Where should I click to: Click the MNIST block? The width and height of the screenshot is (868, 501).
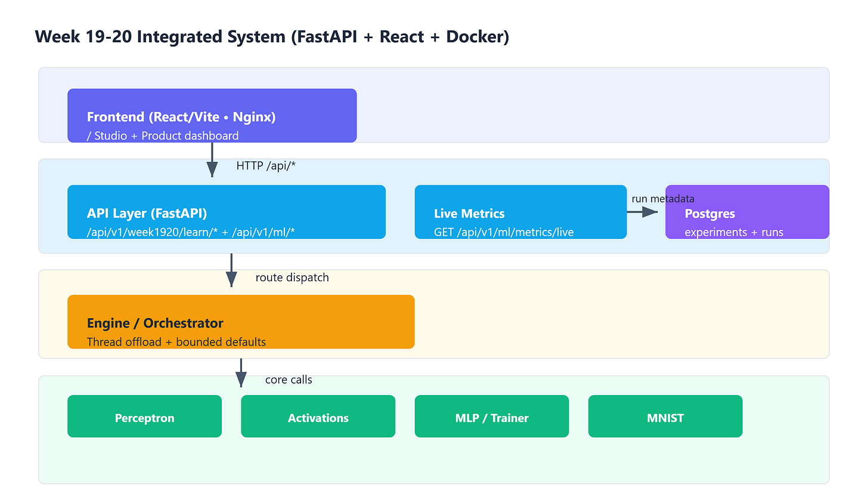coord(665,416)
